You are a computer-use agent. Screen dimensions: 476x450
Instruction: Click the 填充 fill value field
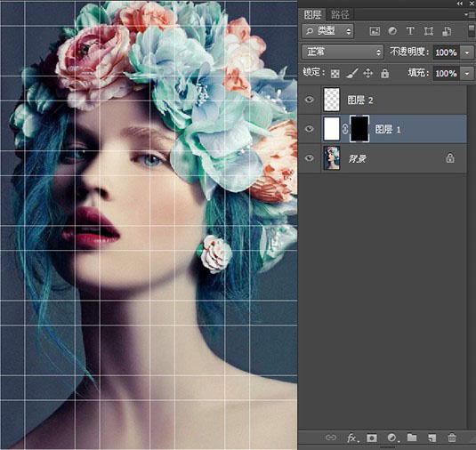pyautogui.click(x=446, y=74)
